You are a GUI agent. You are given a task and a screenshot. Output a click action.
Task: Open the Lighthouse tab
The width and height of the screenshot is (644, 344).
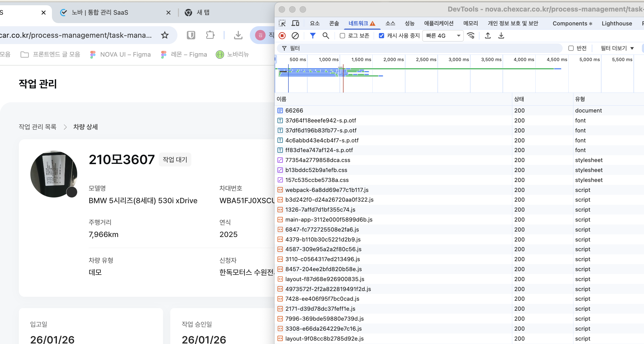617,23
